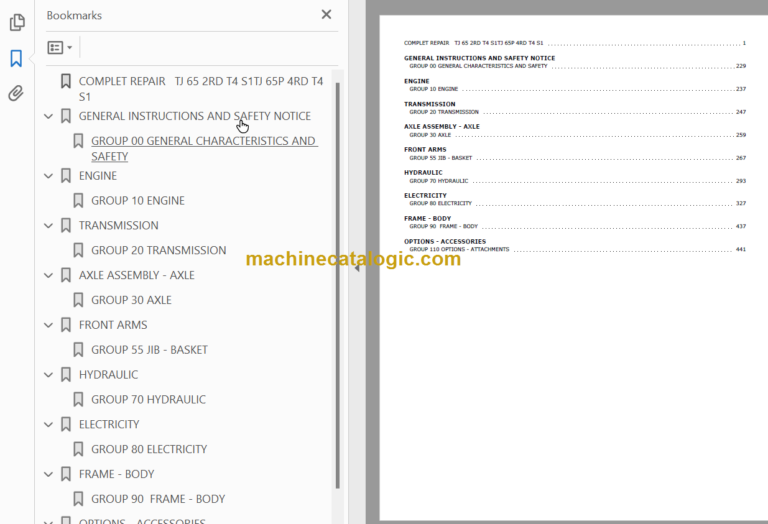Image resolution: width=768 pixels, height=524 pixels.
Task: Open the COMPLET REPAIR TJ 65 bookmark
Action: click(x=201, y=89)
